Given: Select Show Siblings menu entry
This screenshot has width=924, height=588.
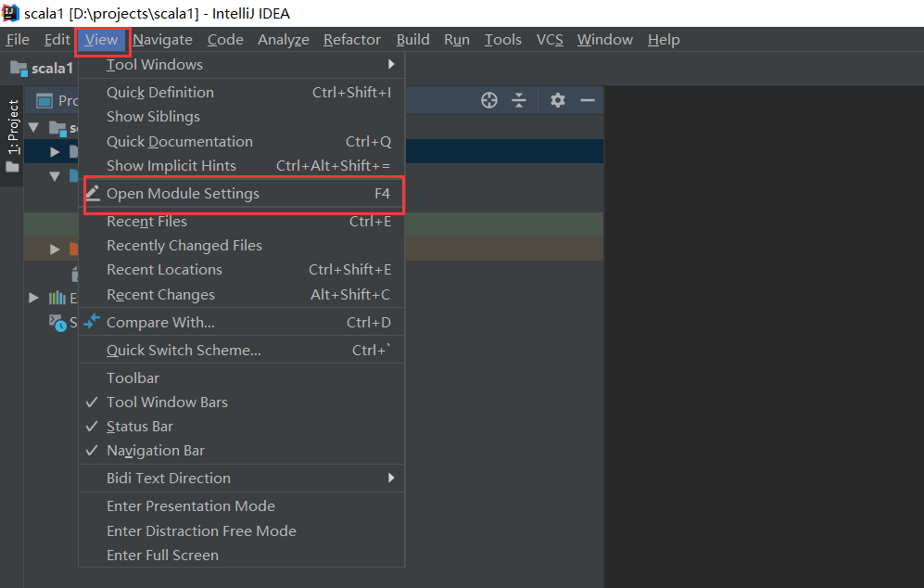Looking at the screenshot, I should click(242, 117).
